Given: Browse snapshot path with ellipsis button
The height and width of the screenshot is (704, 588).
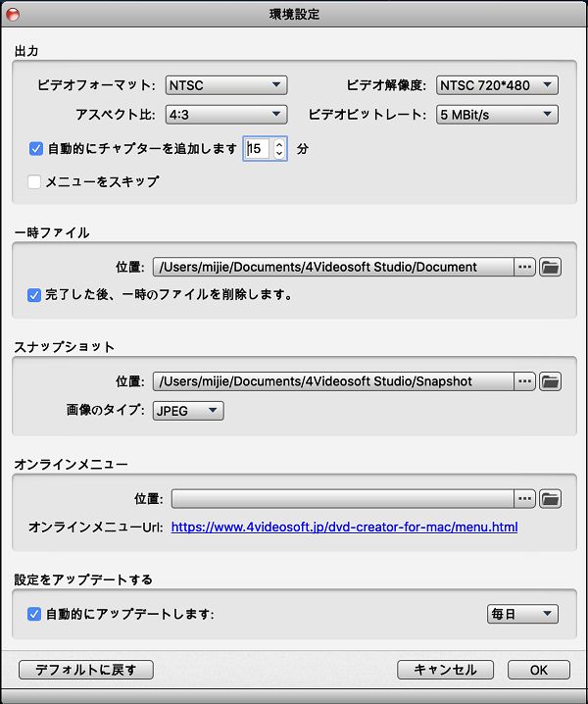Looking at the screenshot, I should tap(524, 381).
